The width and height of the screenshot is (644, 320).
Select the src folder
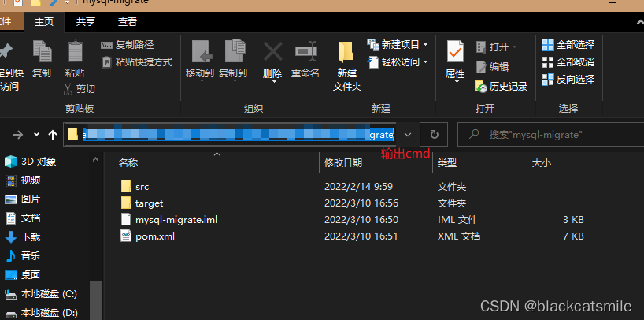point(142,186)
